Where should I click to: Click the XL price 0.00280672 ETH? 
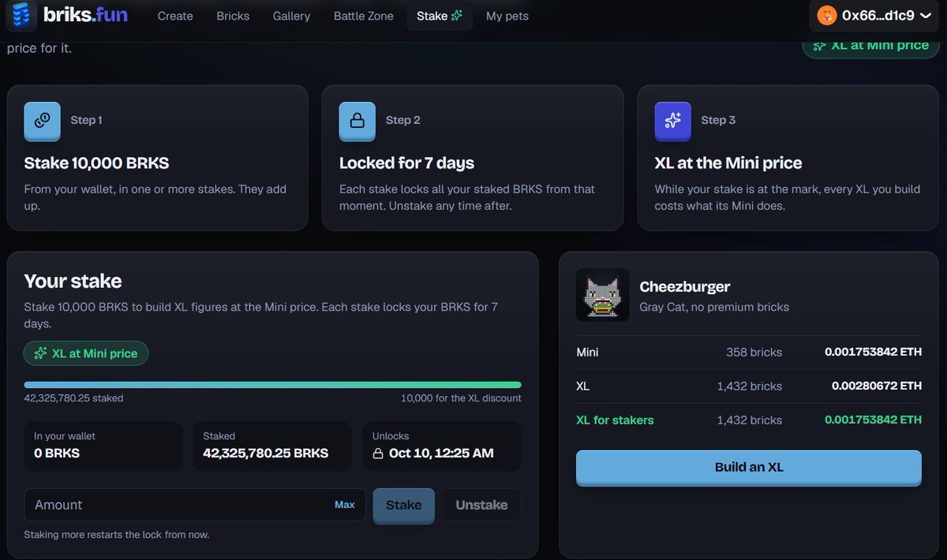[877, 386]
